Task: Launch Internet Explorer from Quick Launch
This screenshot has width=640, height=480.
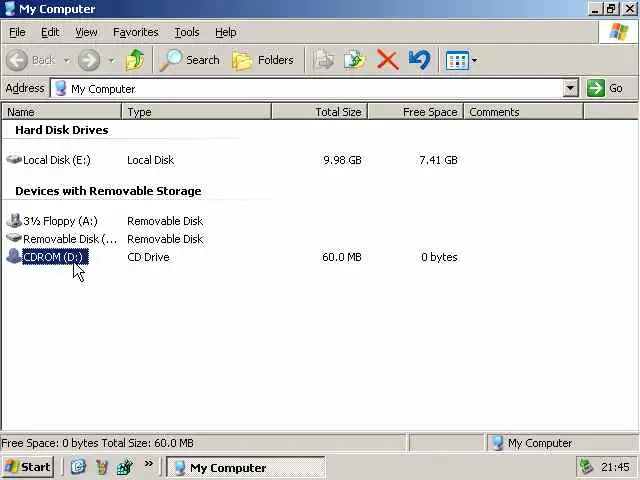Action: pos(78,467)
